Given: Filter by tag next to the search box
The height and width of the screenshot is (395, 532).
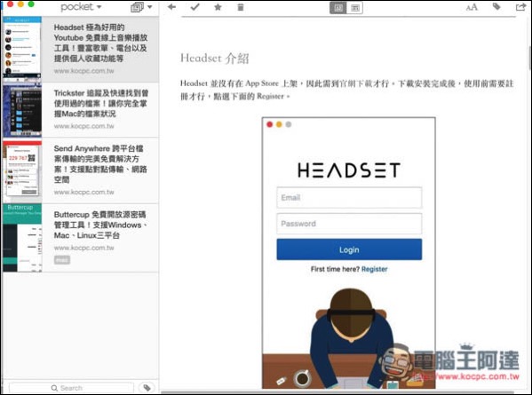Looking at the screenshot, I should [147, 388].
